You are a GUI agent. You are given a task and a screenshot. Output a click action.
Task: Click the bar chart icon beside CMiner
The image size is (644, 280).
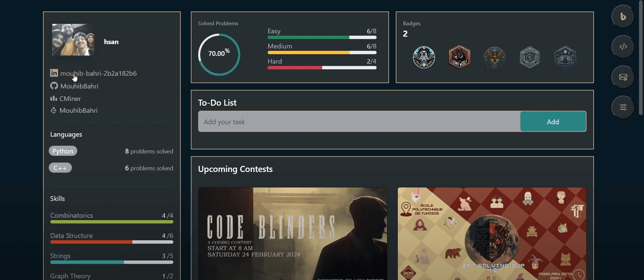pyautogui.click(x=54, y=98)
